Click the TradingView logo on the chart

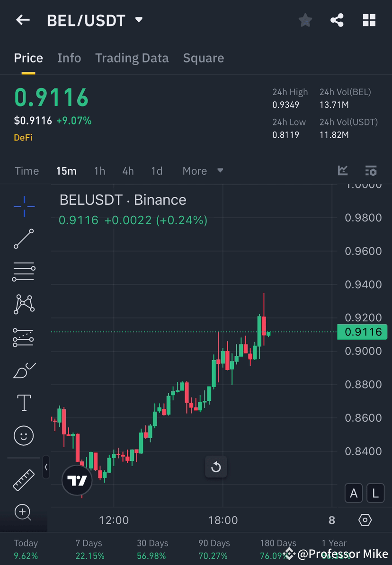point(77,480)
